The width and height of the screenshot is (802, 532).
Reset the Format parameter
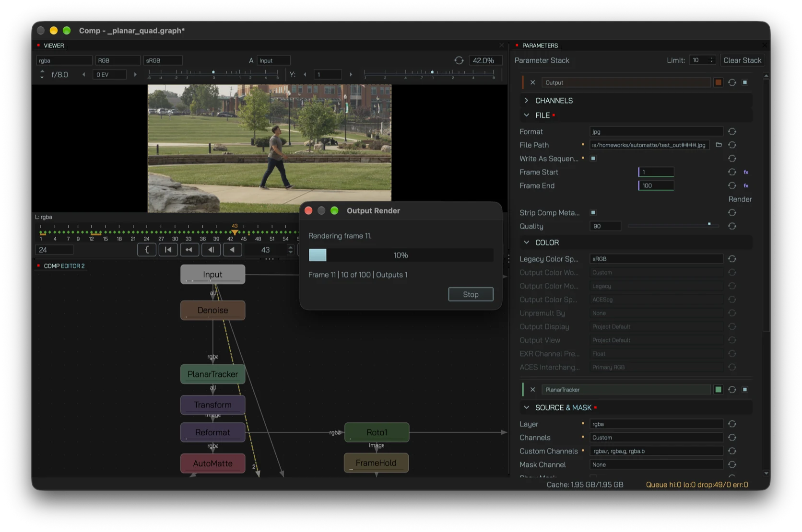[x=732, y=131]
